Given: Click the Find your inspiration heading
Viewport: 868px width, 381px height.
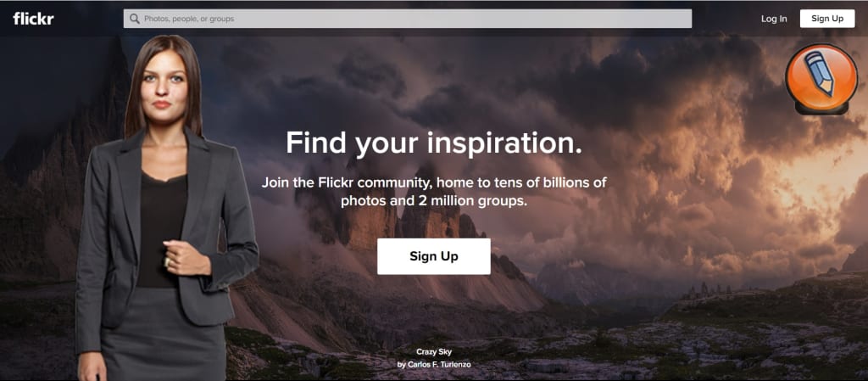Looking at the screenshot, I should click(434, 143).
